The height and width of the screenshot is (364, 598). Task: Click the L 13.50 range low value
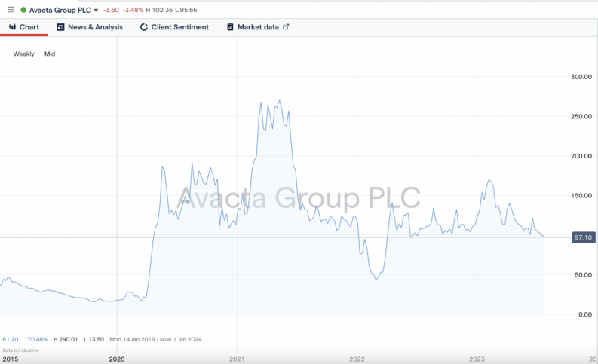pyautogui.click(x=94, y=339)
